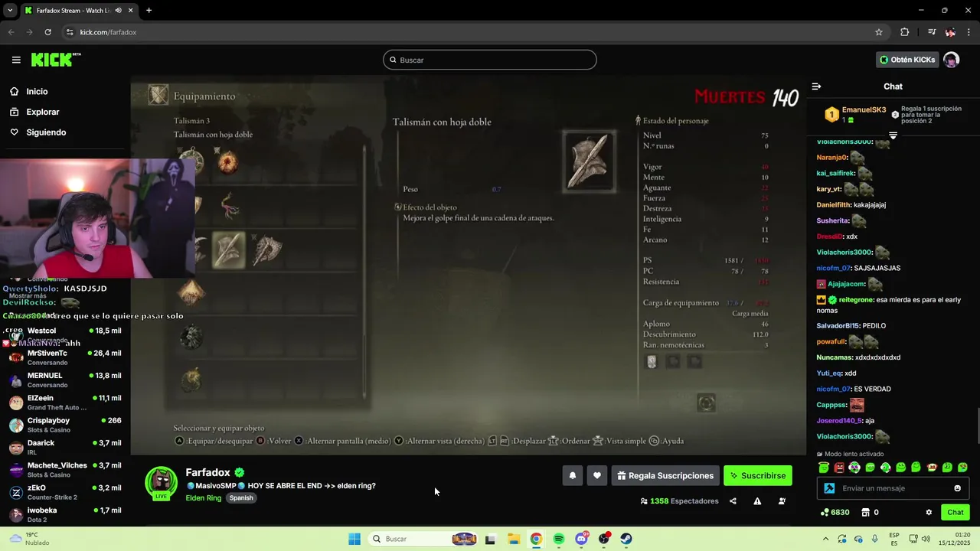Viewport: 980px width, 551px height.
Task: Open the Windows Start menu
Action: coord(354,539)
